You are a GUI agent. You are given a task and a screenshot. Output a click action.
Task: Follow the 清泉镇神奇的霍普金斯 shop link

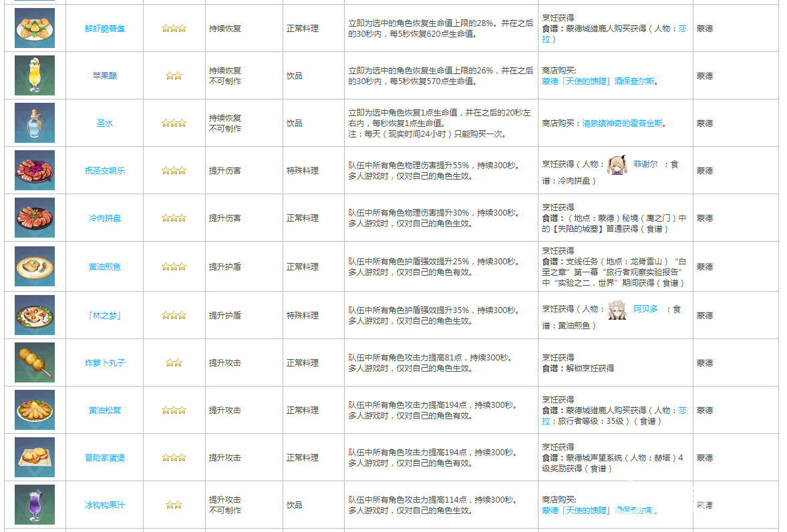[x=623, y=123]
